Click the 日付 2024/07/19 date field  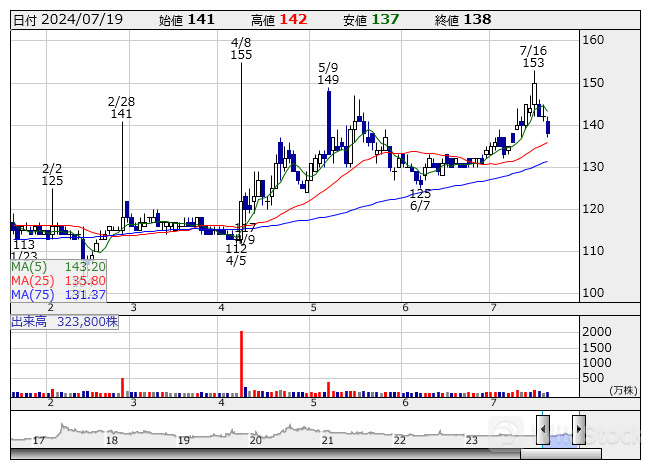point(62,20)
